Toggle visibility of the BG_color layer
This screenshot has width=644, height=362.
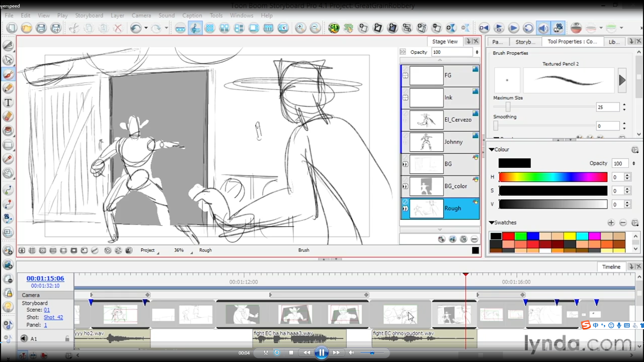click(405, 186)
